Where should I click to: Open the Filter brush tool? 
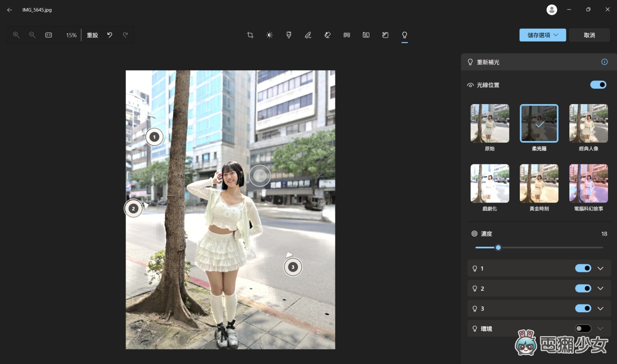point(289,35)
